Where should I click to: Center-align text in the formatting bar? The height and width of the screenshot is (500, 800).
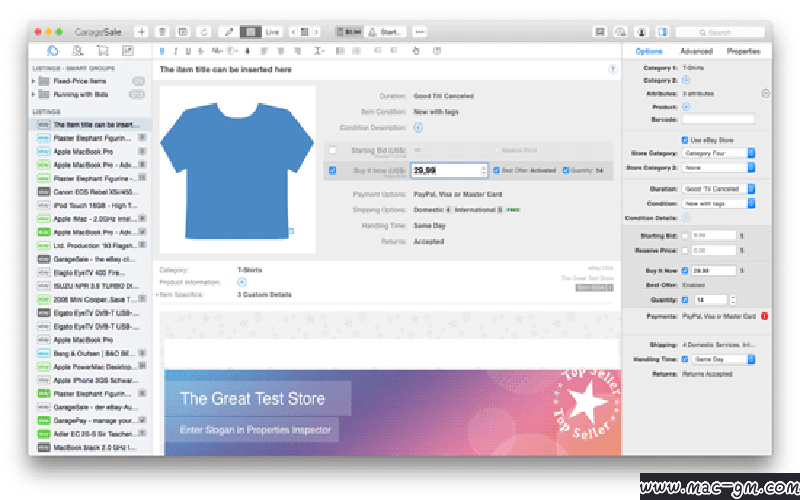(x=281, y=51)
